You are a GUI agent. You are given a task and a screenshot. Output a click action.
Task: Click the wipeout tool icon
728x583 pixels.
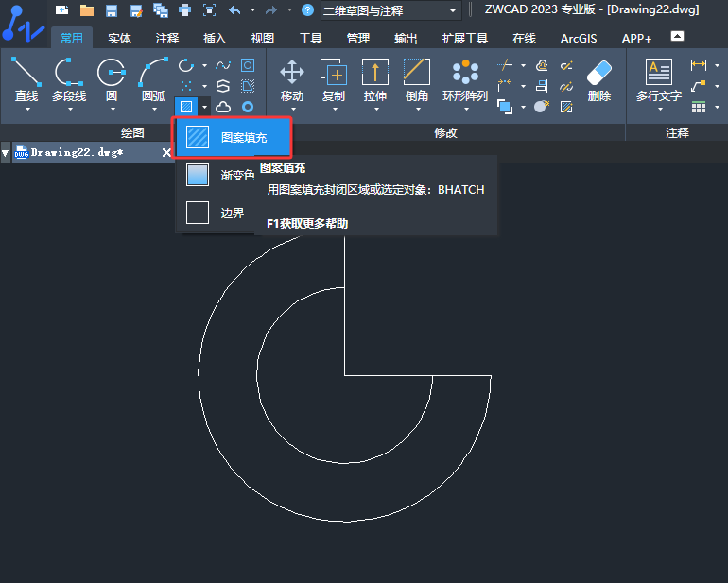click(x=248, y=86)
